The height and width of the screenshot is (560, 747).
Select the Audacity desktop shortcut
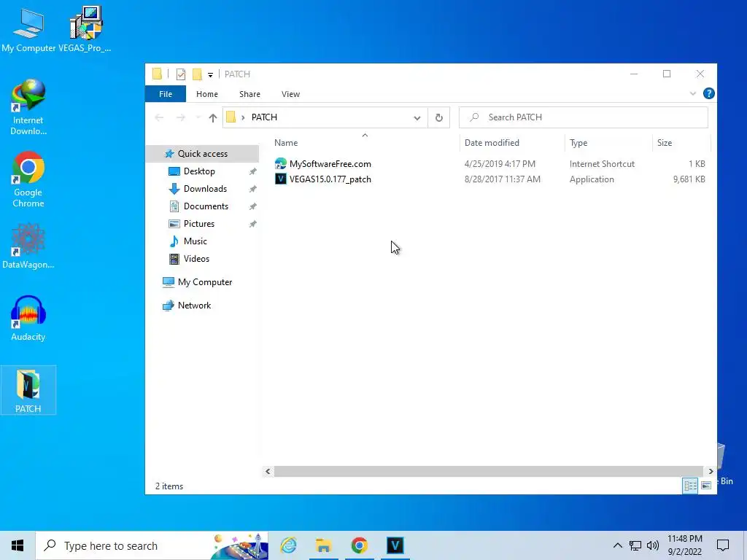click(28, 318)
